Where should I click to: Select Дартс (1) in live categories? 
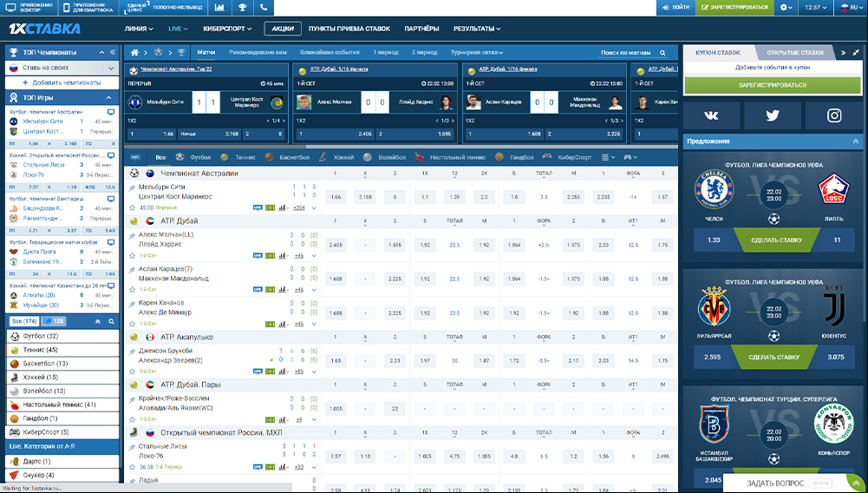(62, 461)
